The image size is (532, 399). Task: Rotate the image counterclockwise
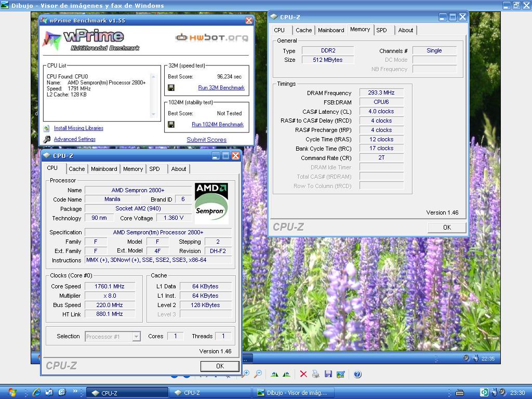[286, 374]
